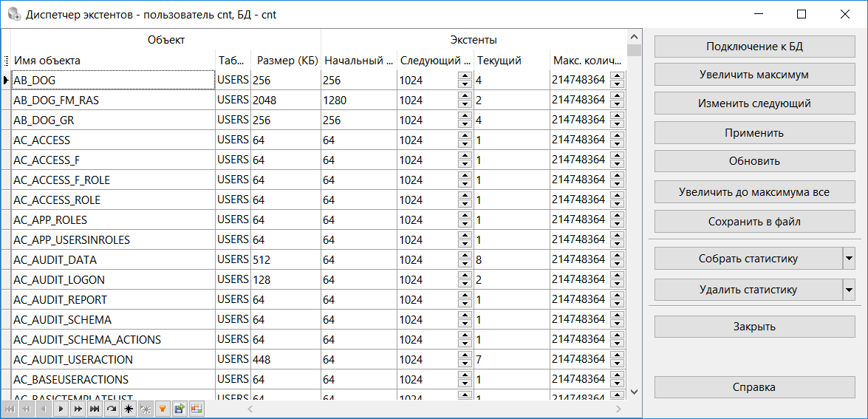The width and height of the screenshot is (868, 419).
Task: Sort by Текущий column header
Action: click(x=499, y=61)
